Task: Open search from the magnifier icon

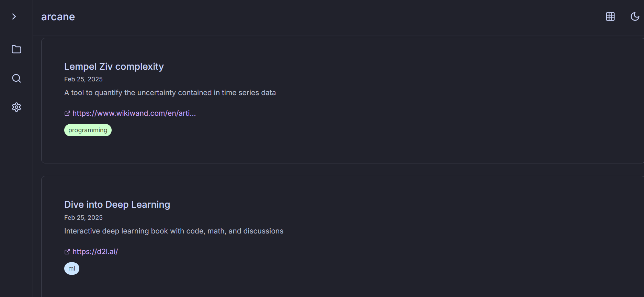Action: point(16,78)
